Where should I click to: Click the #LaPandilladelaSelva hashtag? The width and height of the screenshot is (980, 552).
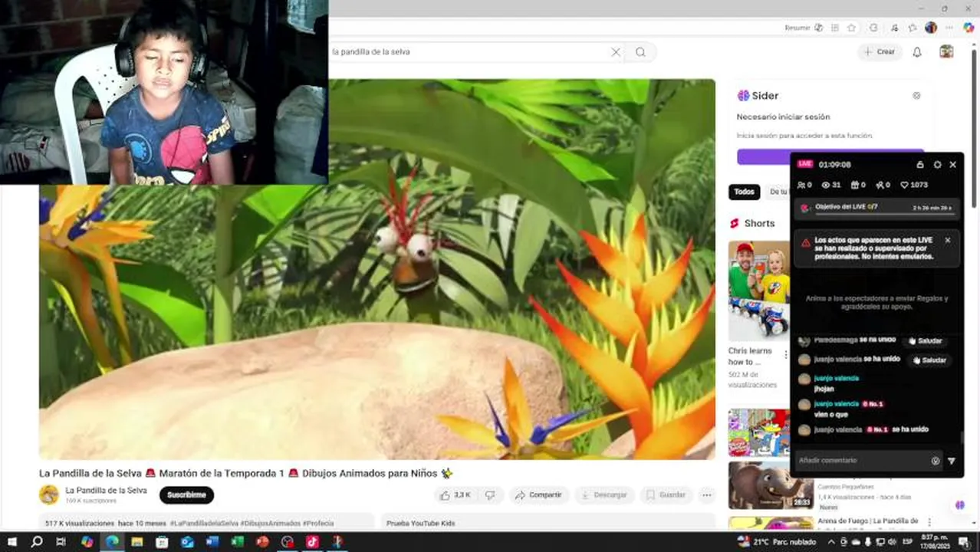click(x=204, y=524)
